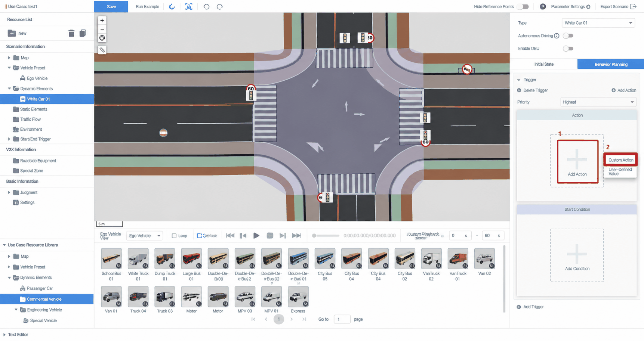The height and width of the screenshot is (341, 644).
Task: Click the redo arrow icon
Action: click(220, 7)
